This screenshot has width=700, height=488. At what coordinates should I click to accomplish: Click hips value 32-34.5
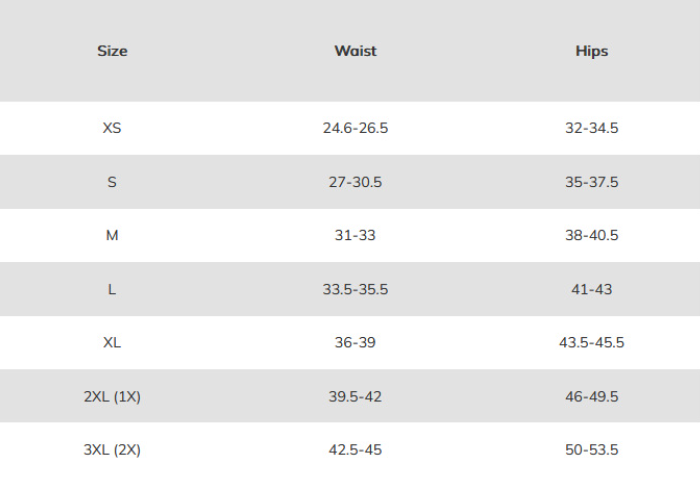[592, 128]
